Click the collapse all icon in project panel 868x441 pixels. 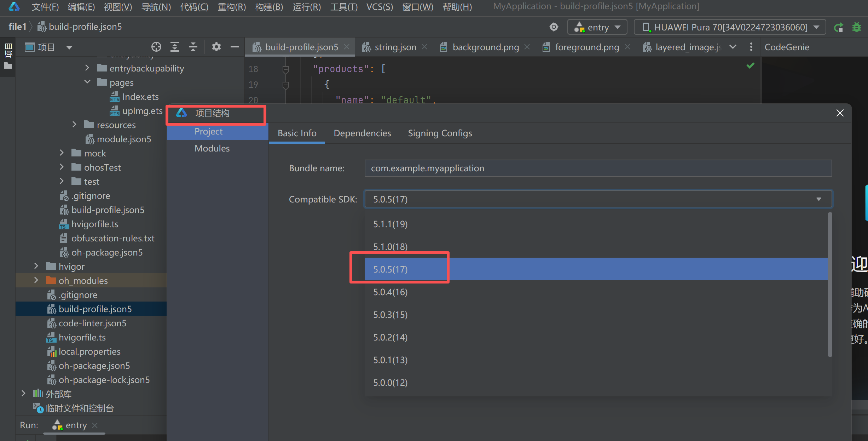(193, 47)
